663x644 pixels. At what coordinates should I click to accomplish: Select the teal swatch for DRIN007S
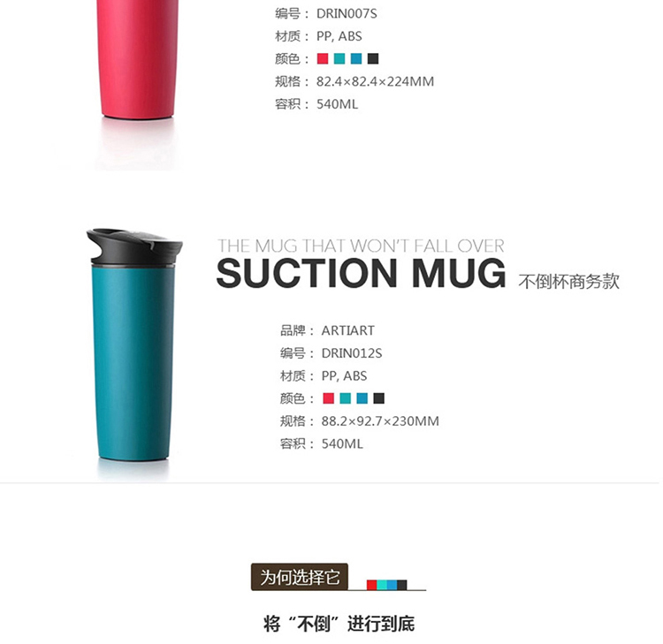339,58
